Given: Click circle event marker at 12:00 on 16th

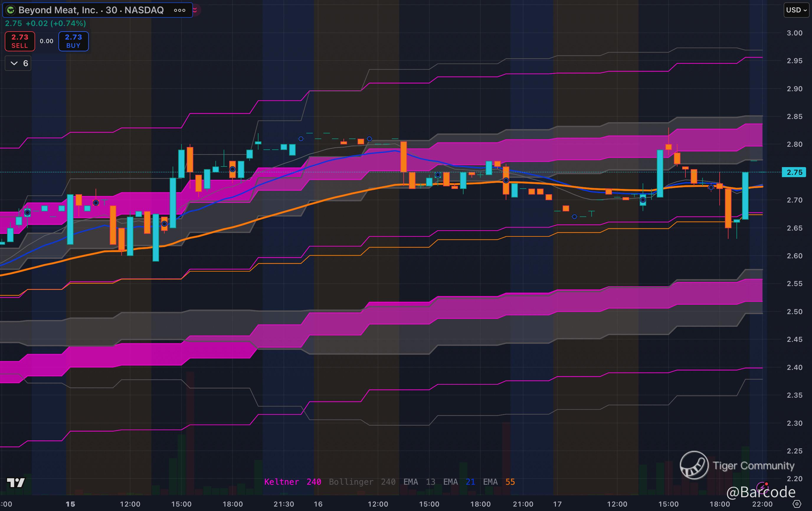Looking at the screenshot, I should [x=369, y=139].
